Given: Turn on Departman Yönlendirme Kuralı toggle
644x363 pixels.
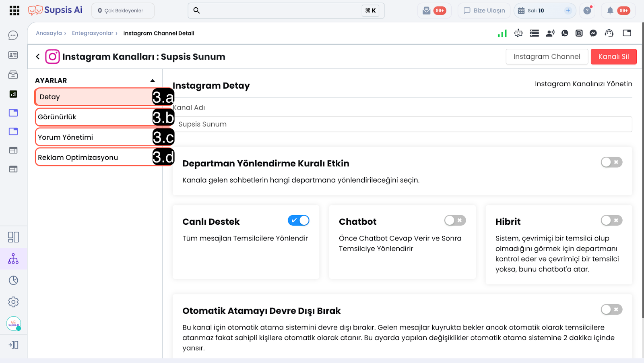Looking at the screenshot, I should click(611, 162).
